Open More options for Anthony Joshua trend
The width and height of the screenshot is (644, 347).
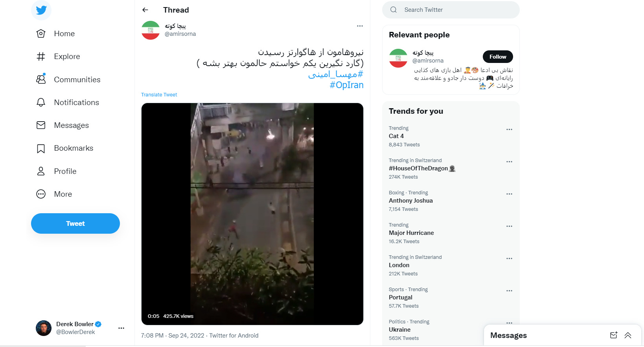tap(509, 194)
